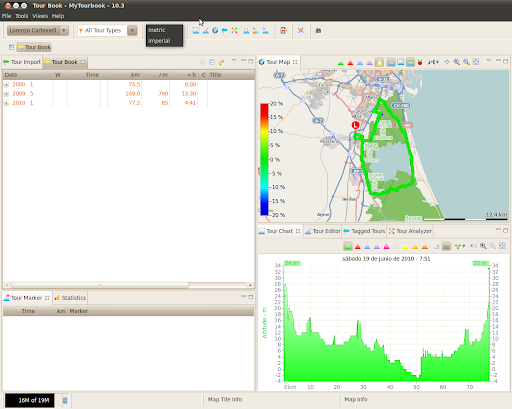Switch to the Tour Import tab

click(22, 62)
